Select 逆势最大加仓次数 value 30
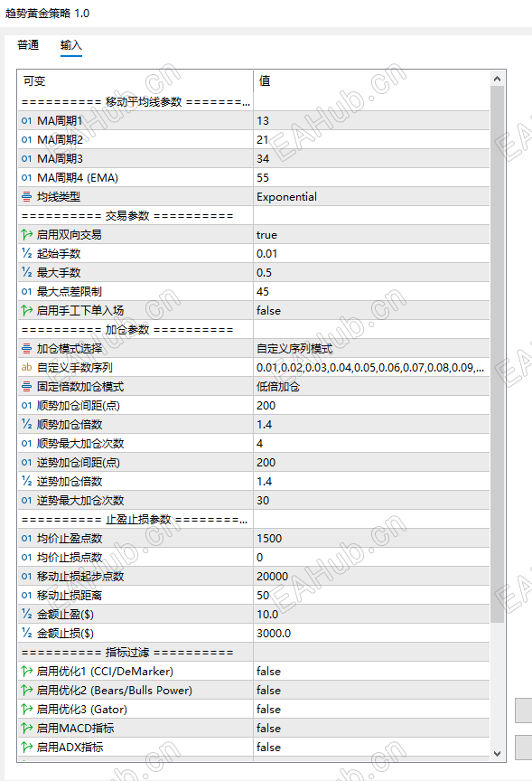The height and width of the screenshot is (781, 532). pyautogui.click(x=371, y=500)
